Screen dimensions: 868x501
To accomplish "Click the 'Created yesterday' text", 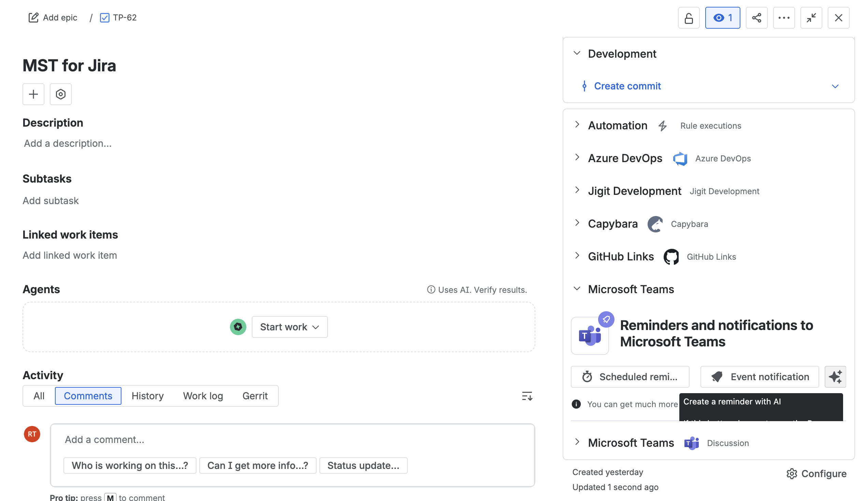I will coord(608,472).
